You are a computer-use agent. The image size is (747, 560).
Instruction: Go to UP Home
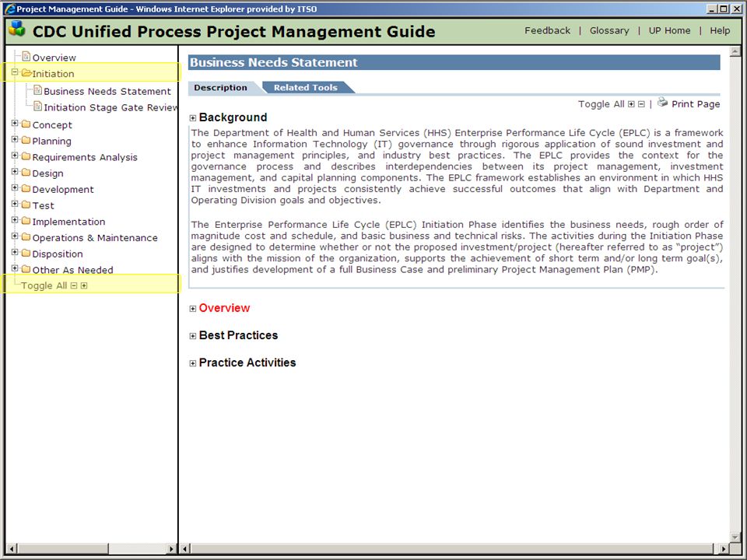pyautogui.click(x=669, y=30)
